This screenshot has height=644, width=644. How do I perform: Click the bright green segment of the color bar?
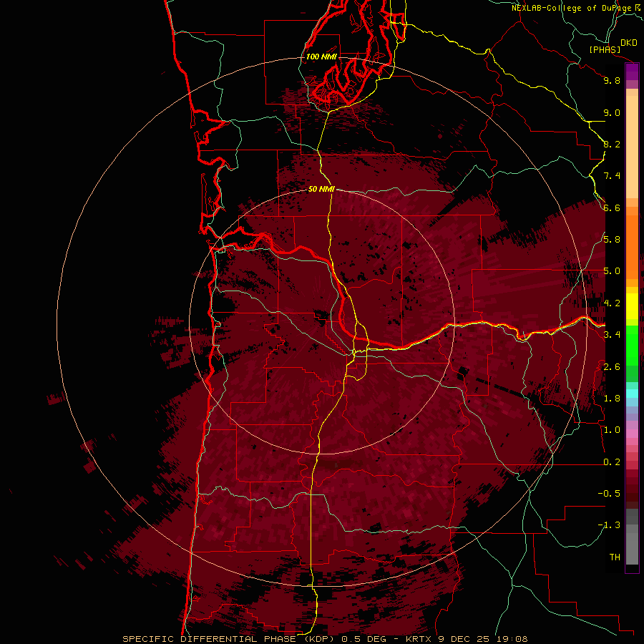click(632, 345)
